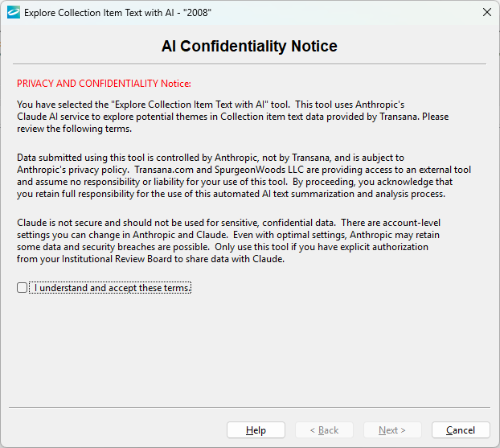The height and width of the screenshot is (448, 500).
Task: Click the Transana icon in the title bar
Action: pyautogui.click(x=14, y=13)
